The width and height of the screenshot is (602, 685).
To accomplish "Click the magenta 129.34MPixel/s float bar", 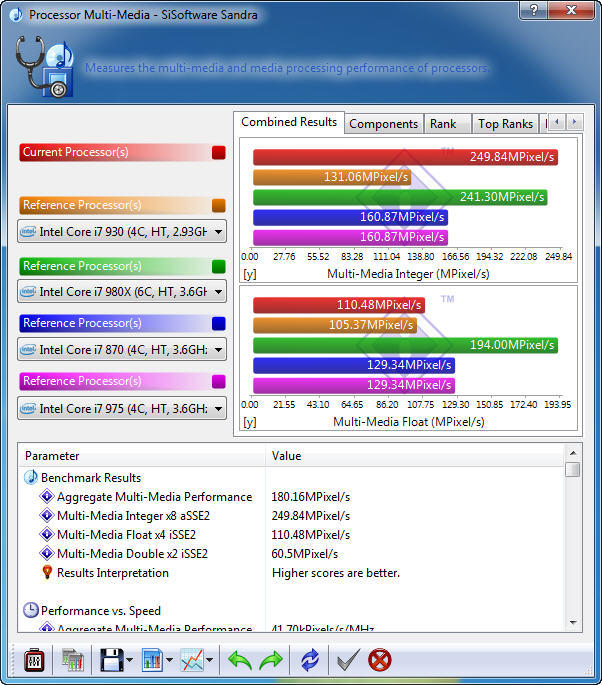I will coord(354,385).
